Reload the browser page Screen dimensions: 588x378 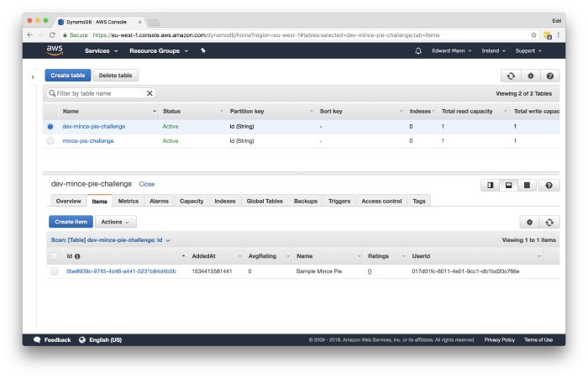tap(52, 35)
